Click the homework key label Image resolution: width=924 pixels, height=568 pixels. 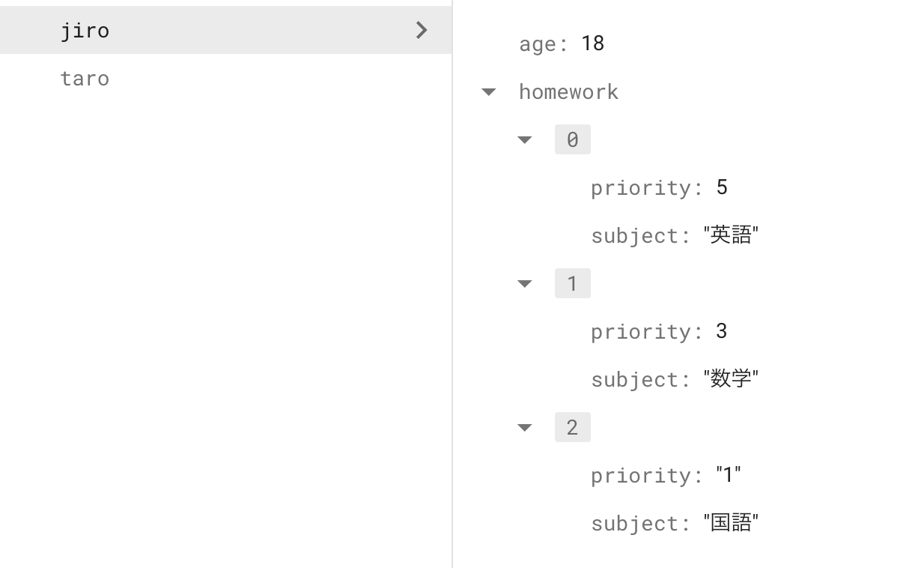pyautogui.click(x=568, y=91)
